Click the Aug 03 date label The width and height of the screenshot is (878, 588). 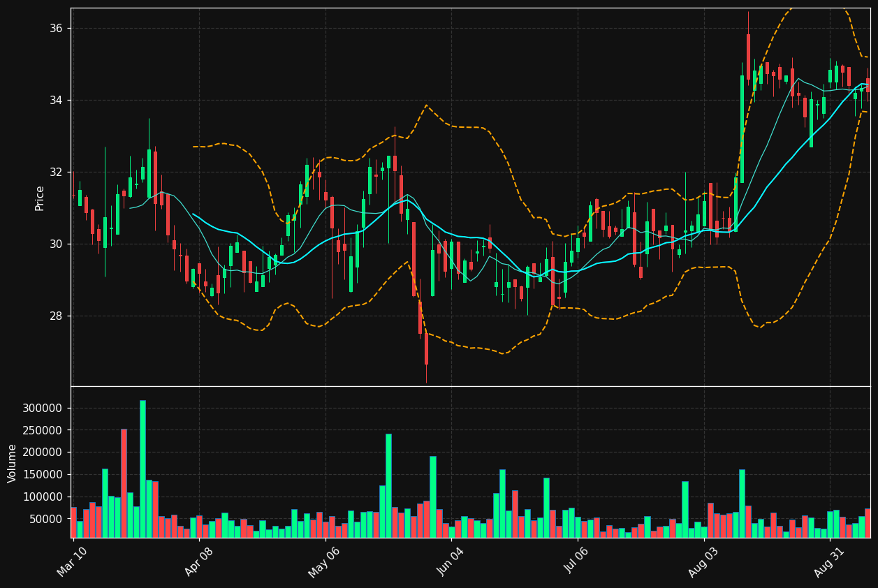(x=703, y=561)
